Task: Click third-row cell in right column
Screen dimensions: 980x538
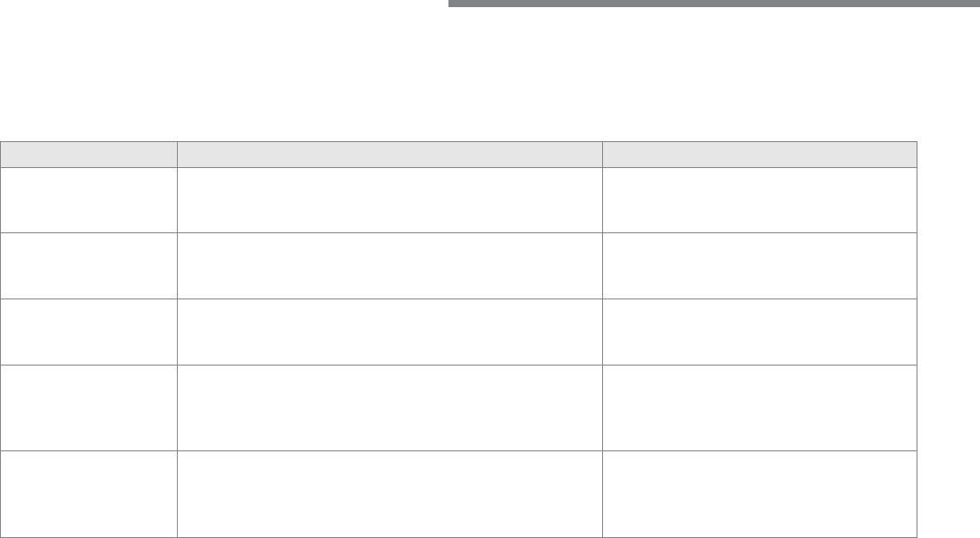Action: point(759,332)
